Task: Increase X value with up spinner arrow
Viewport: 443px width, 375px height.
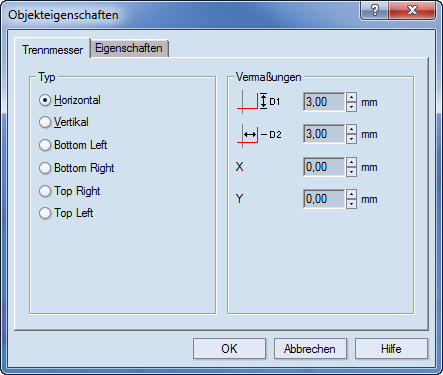Action: click(351, 162)
